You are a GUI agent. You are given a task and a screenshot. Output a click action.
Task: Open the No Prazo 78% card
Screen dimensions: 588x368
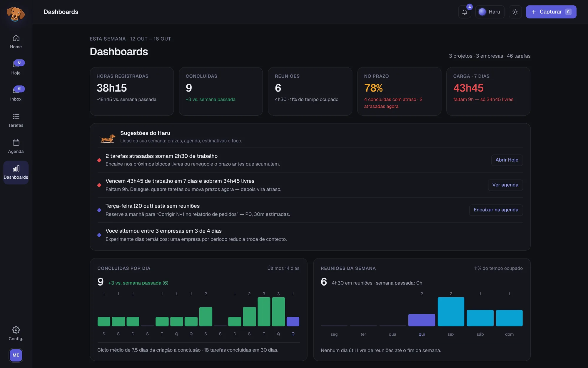coord(399,91)
